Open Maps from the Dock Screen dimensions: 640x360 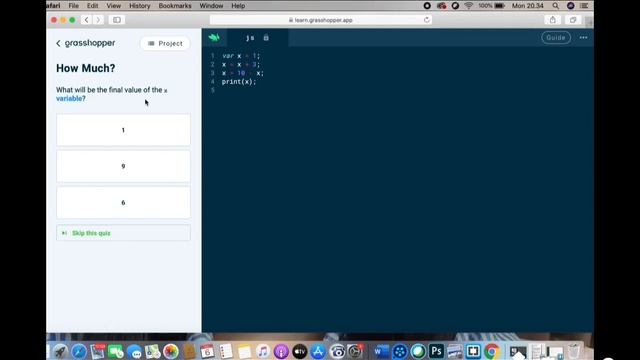(152, 351)
